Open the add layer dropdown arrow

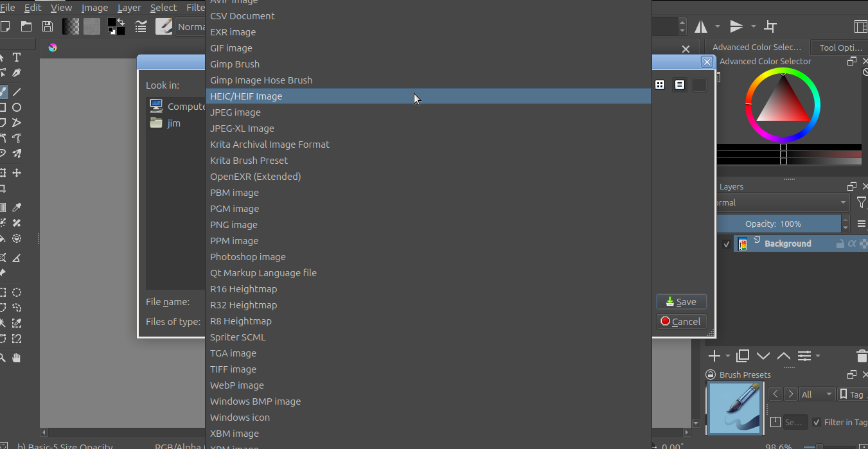[x=727, y=356]
